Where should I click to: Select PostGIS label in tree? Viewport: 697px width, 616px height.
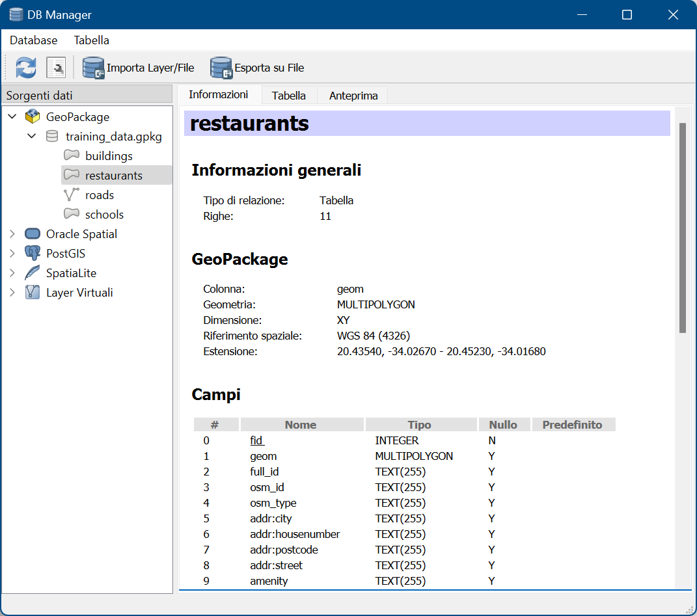click(x=66, y=254)
